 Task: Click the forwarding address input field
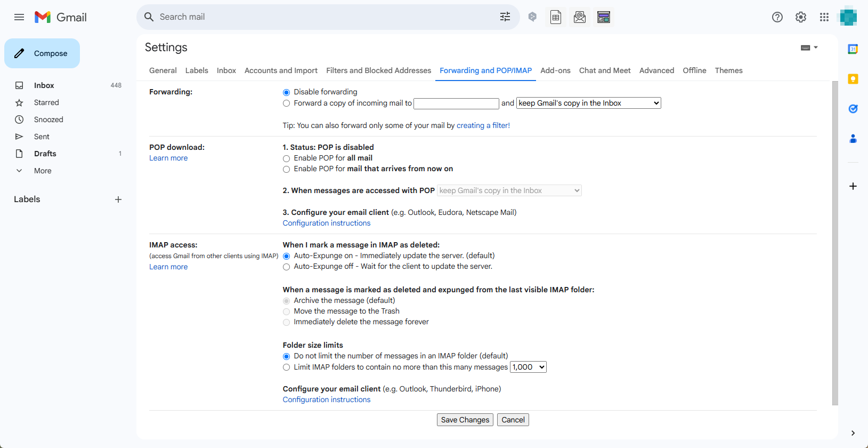(x=457, y=103)
